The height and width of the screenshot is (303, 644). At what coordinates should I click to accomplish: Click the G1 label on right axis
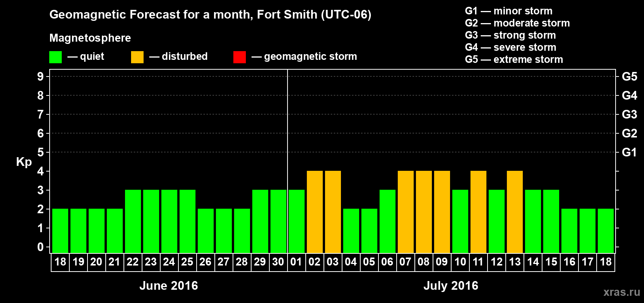coord(629,152)
